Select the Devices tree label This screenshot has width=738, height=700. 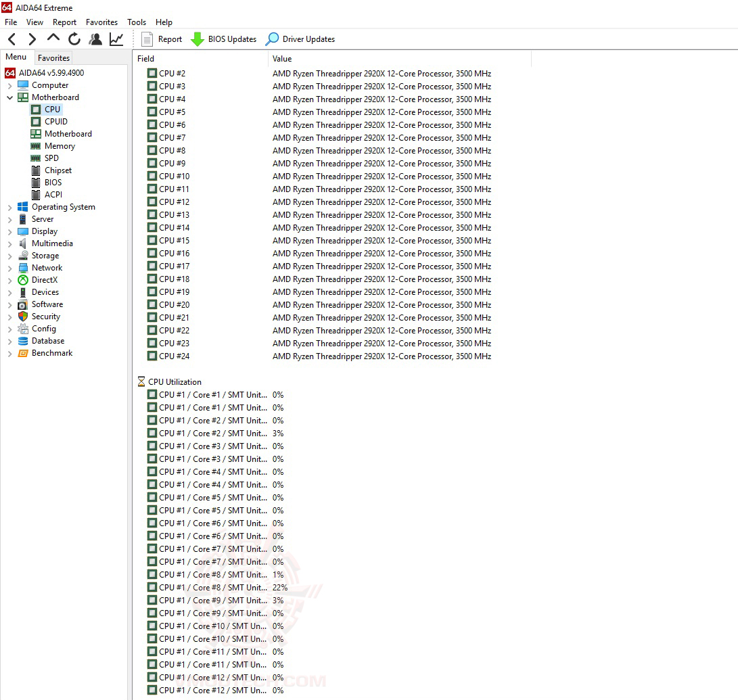[45, 292]
